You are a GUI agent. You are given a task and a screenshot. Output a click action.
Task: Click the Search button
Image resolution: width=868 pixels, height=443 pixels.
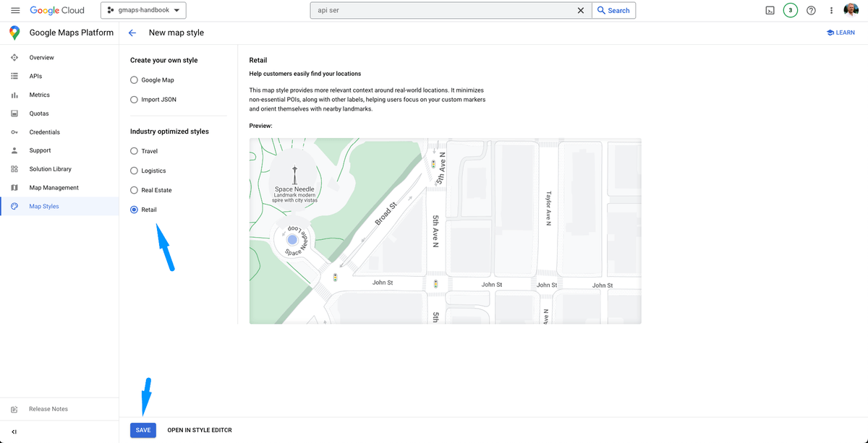tap(613, 11)
